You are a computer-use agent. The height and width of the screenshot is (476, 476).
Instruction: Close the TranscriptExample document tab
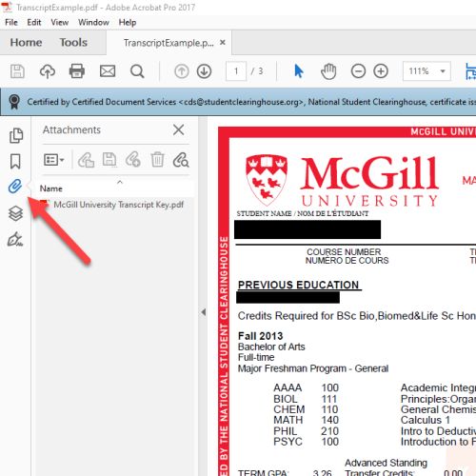223,43
